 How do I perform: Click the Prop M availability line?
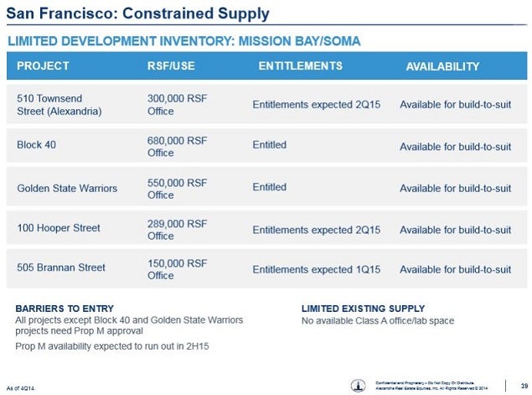click(112, 346)
